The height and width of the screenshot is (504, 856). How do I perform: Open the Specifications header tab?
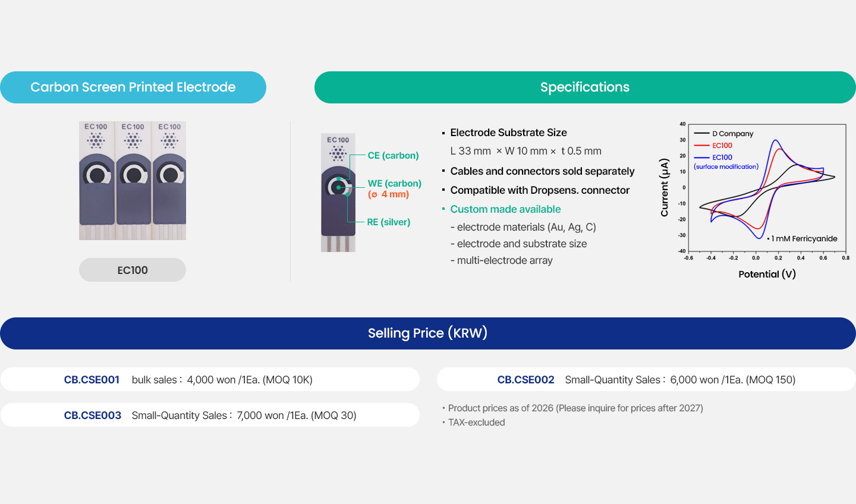click(584, 87)
